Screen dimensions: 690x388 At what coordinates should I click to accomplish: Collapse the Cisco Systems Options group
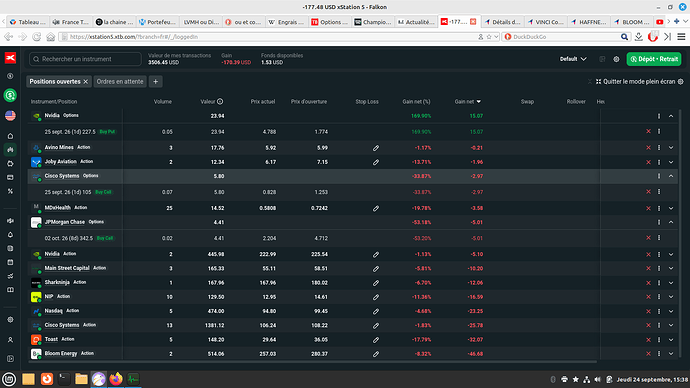pyautogui.click(x=671, y=176)
